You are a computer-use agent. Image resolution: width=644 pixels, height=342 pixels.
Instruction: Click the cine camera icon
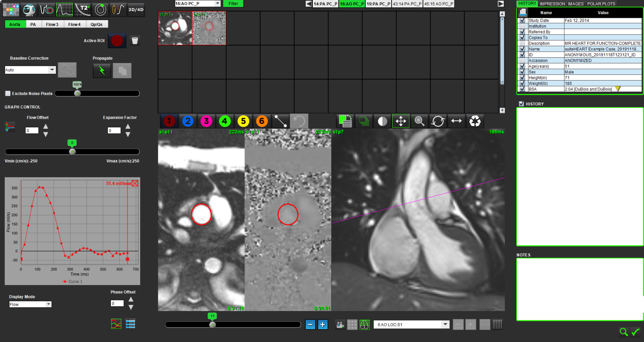[340, 325]
